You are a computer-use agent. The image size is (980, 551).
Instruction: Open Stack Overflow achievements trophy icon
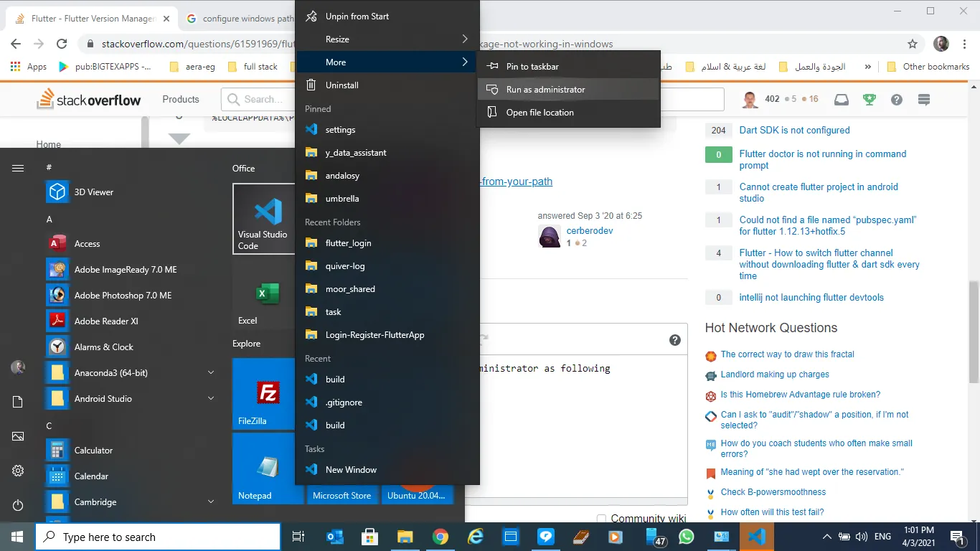[x=870, y=100]
